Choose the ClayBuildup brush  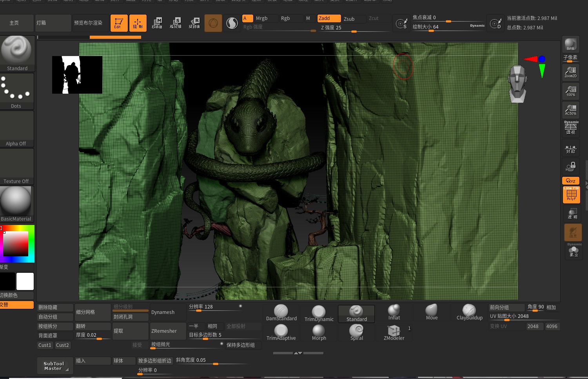point(469,312)
